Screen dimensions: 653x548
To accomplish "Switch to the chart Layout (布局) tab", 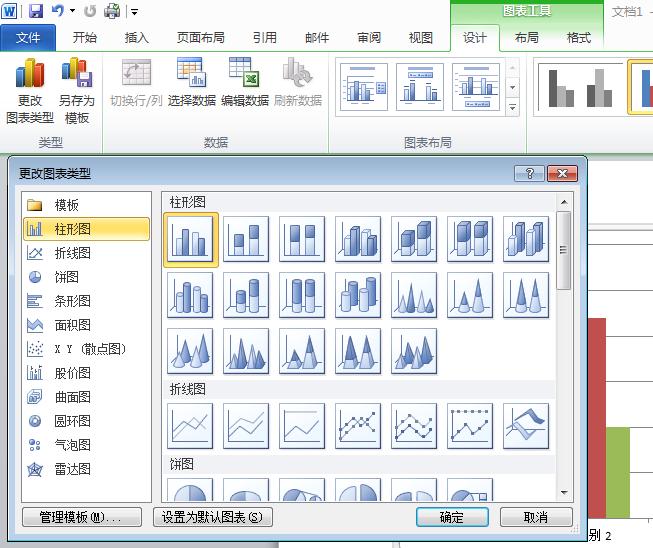I will (x=527, y=38).
